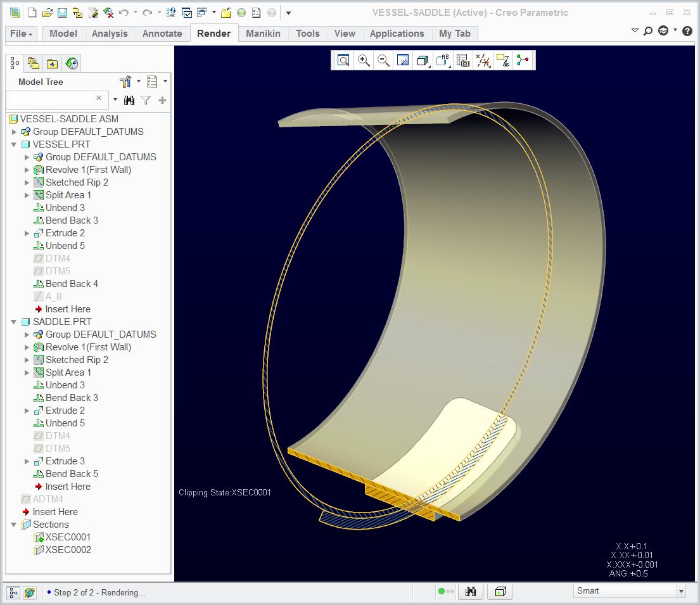
Task: Save the model with the floppy disk icon
Action: pos(63,13)
